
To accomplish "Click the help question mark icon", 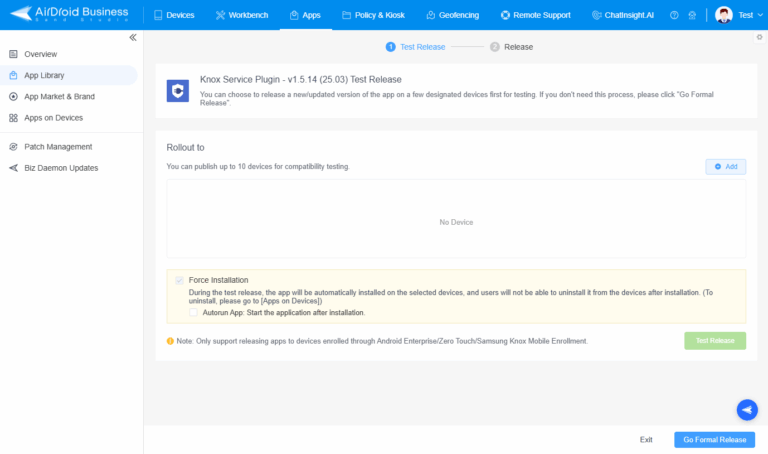I will [674, 16].
